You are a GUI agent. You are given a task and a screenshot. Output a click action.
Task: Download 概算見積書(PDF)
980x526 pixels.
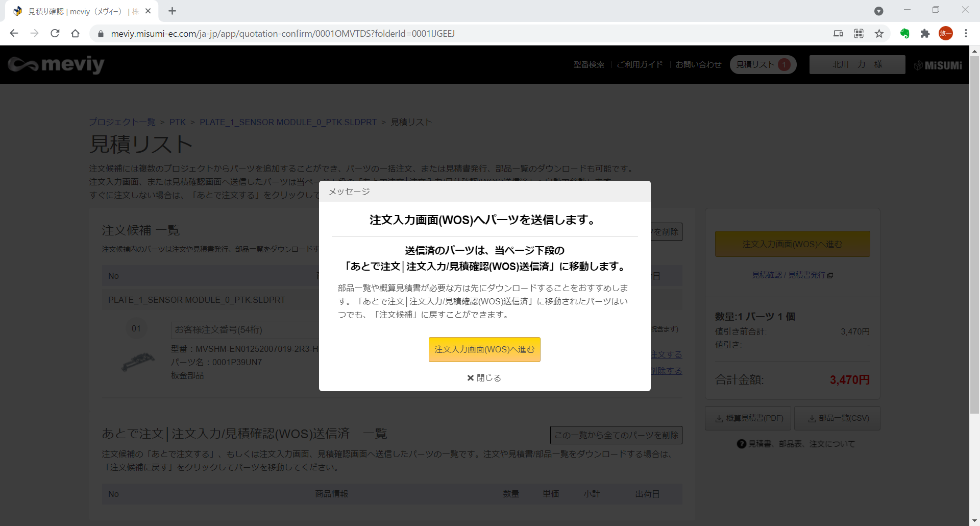[748, 418]
